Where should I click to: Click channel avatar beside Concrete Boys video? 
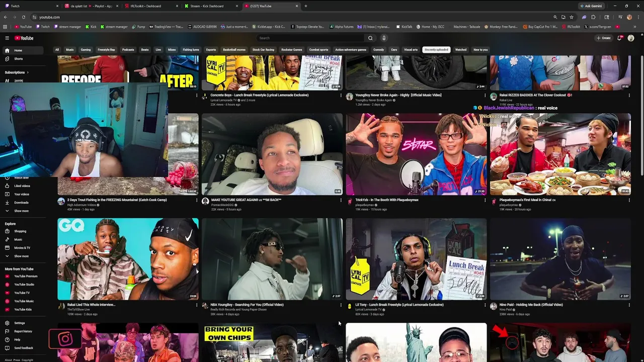205,97
